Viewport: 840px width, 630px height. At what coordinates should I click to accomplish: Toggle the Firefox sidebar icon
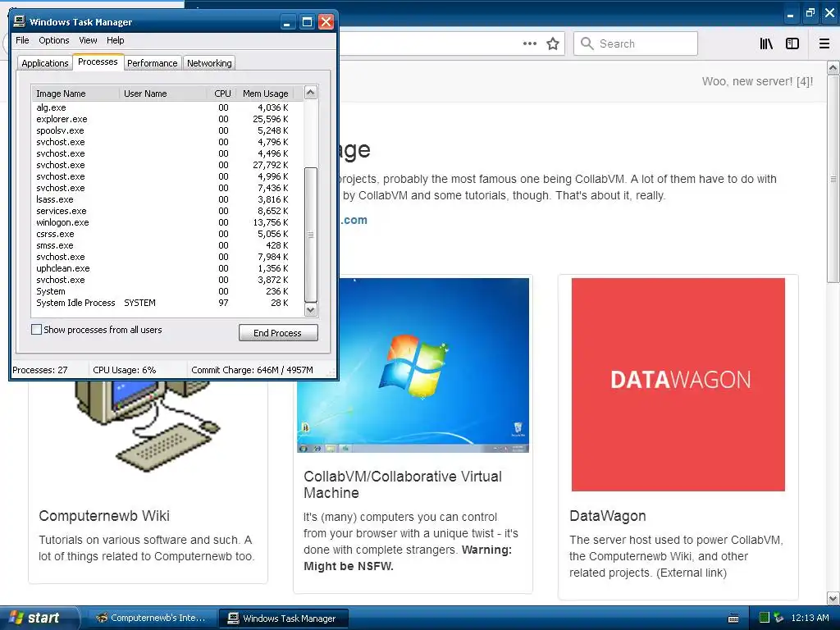(x=792, y=43)
